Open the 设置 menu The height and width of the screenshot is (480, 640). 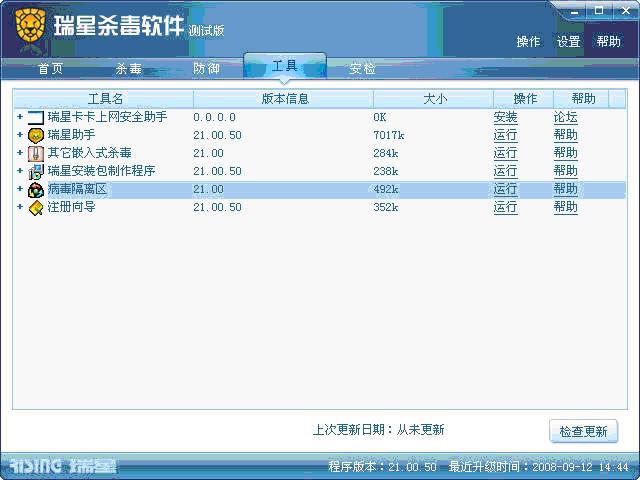pos(569,41)
